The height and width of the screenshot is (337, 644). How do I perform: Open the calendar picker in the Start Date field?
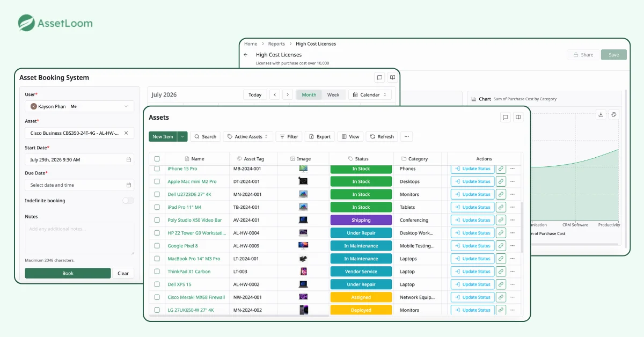129,160
